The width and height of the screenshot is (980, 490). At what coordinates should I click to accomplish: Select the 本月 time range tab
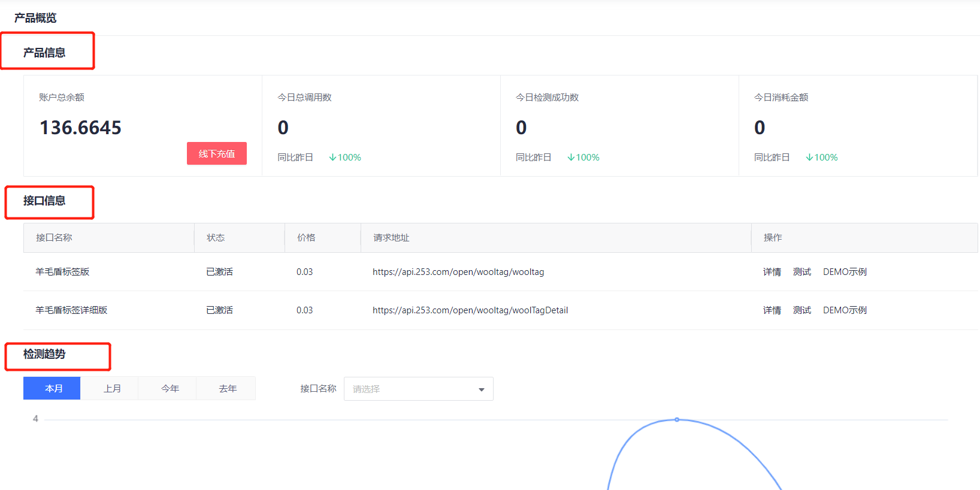[x=52, y=388]
